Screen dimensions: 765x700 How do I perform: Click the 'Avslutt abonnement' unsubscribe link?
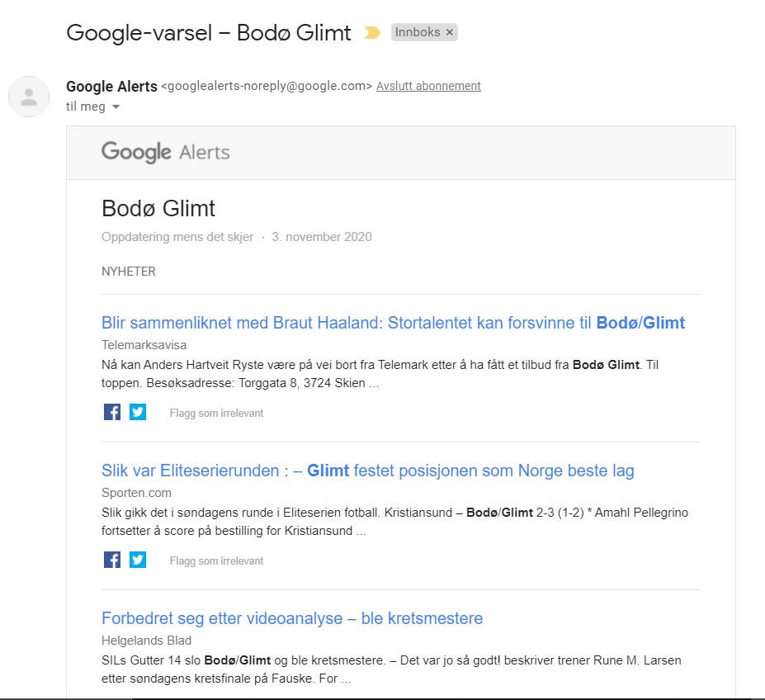pos(428,86)
